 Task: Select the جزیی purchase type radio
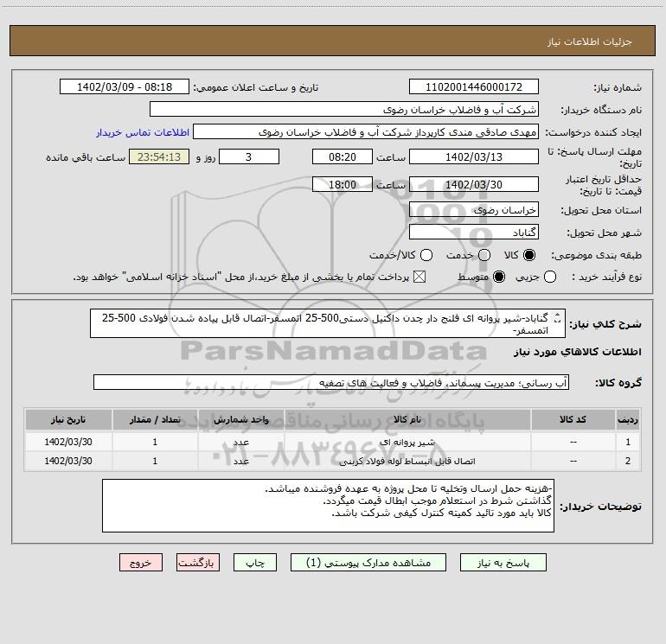(549, 277)
